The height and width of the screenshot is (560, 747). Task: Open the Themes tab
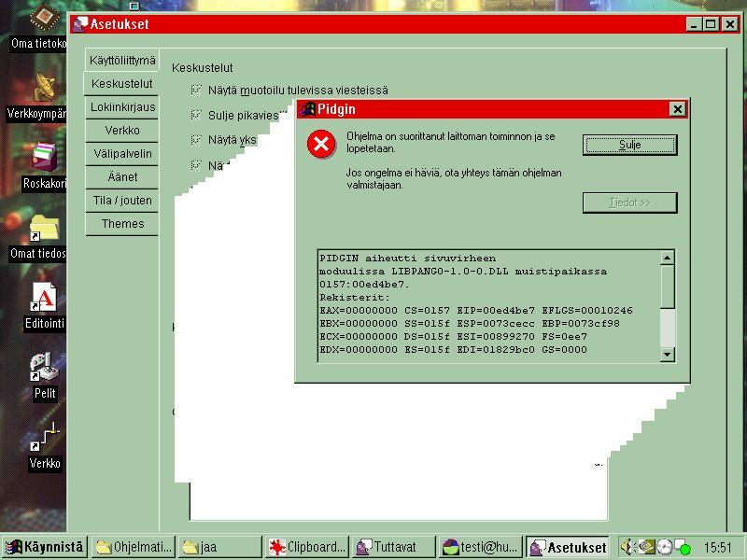point(122,224)
